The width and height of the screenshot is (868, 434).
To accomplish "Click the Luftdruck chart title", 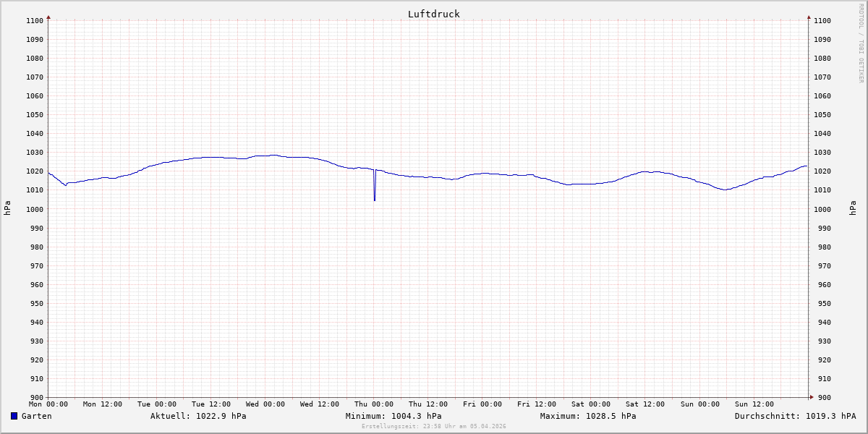I will pos(433,14).
